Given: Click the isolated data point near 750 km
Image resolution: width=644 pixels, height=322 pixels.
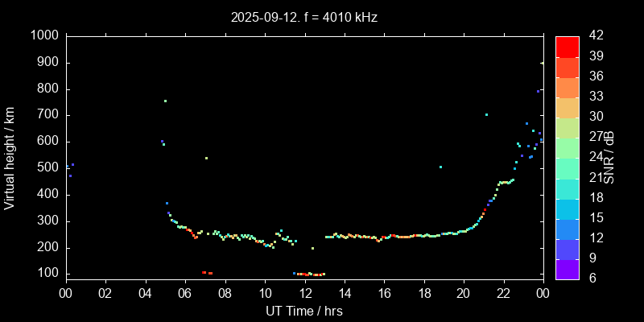Looking at the screenshot, I should (165, 101).
